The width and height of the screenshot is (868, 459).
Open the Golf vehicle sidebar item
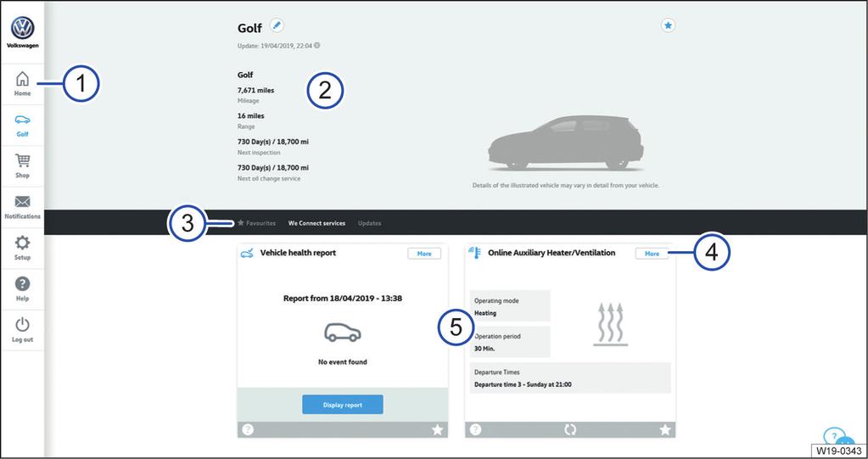22,125
